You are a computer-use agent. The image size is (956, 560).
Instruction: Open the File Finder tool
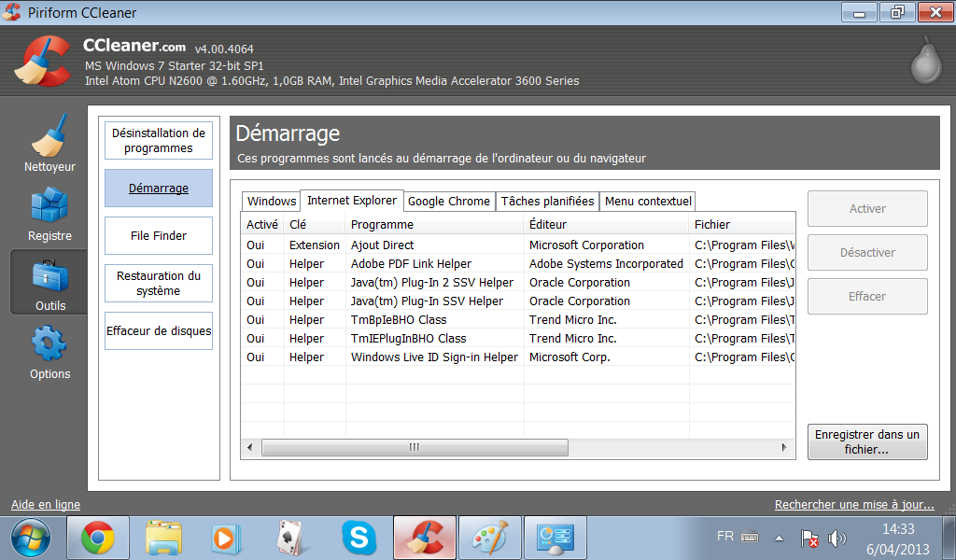[159, 236]
